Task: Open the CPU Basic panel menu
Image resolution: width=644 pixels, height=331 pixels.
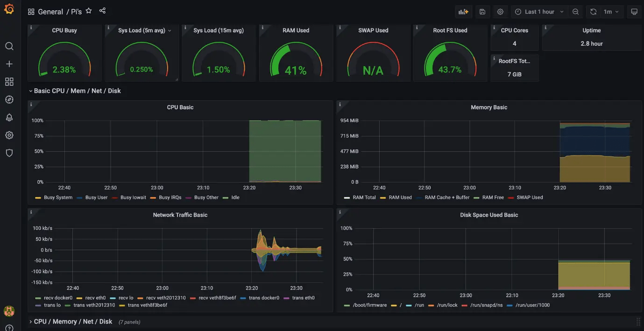Action: (x=180, y=107)
